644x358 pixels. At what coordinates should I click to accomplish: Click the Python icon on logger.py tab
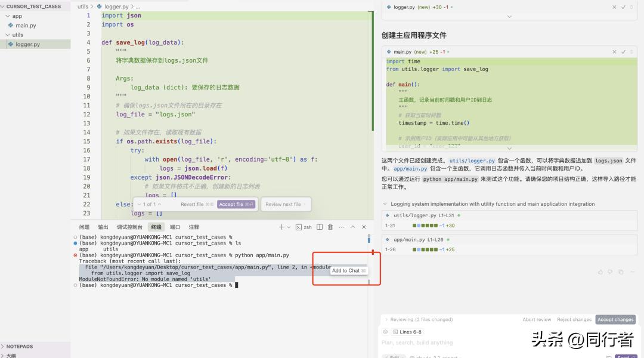point(100,7)
